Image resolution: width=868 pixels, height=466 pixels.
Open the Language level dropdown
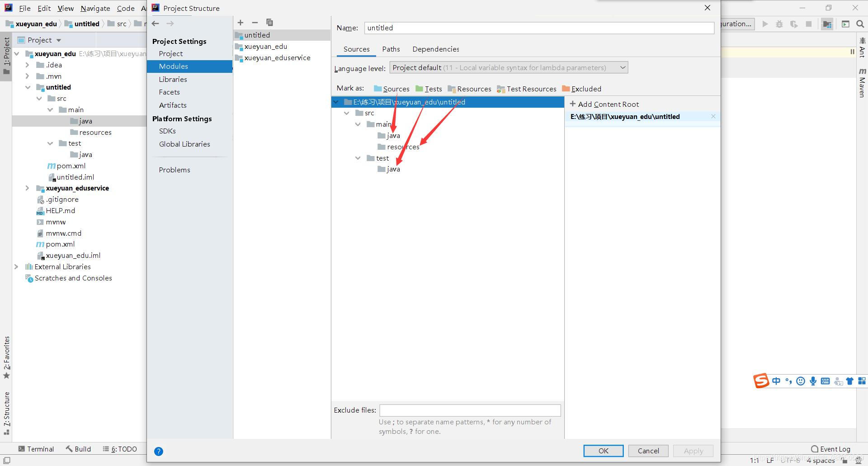(x=509, y=68)
